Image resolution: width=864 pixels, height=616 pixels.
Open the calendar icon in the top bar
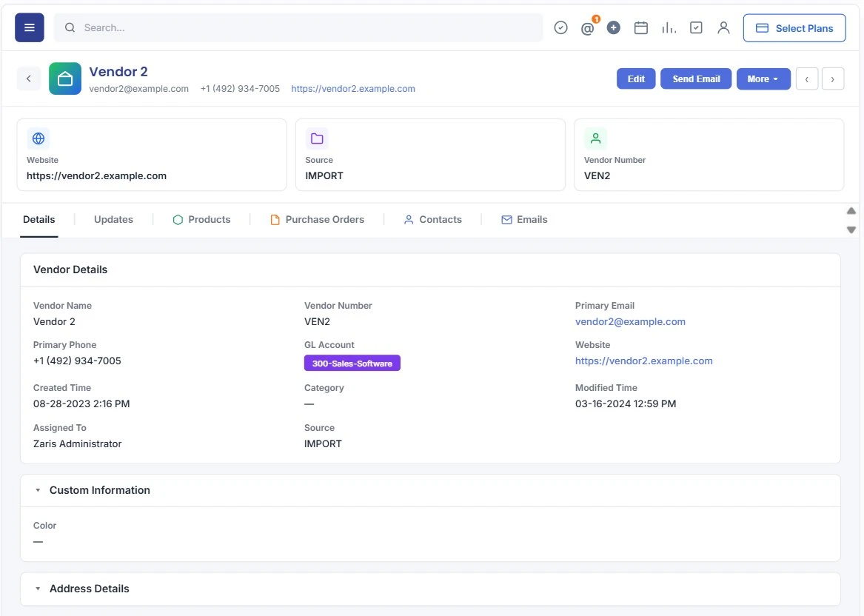(641, 27)
